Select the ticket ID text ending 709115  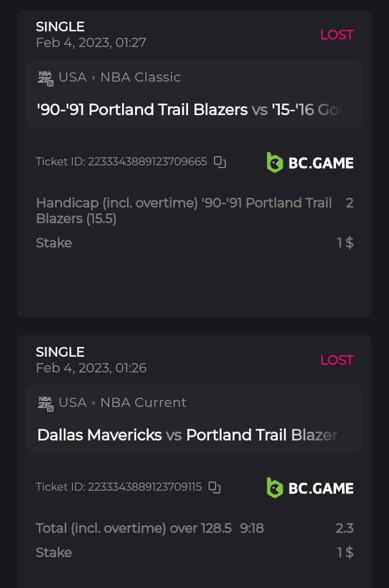[x=118, y=487]
